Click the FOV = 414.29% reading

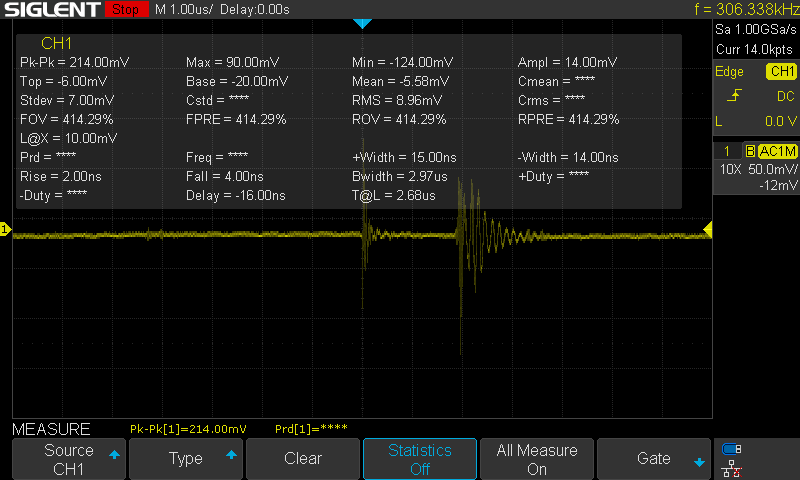(x=66, y=119)
